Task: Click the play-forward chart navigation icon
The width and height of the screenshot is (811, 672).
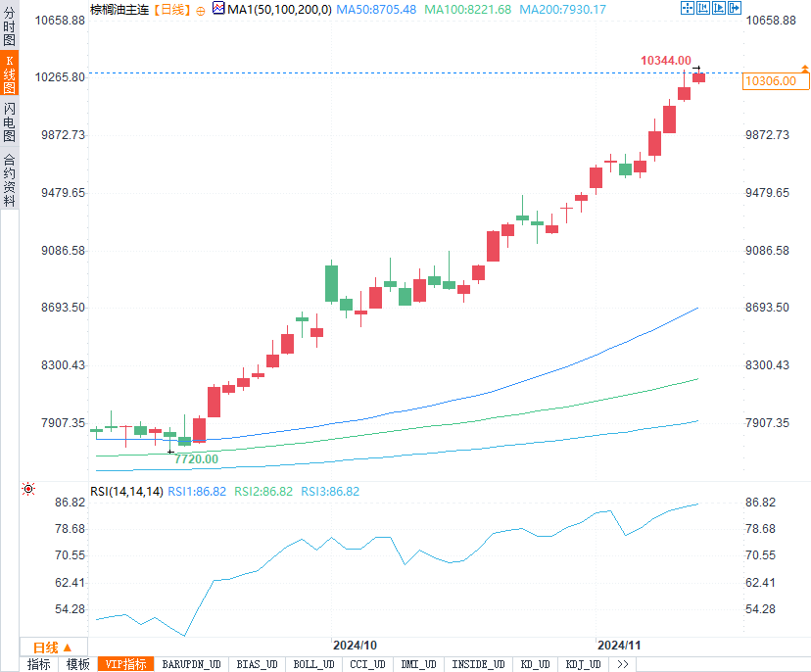Action: point(718,9)
